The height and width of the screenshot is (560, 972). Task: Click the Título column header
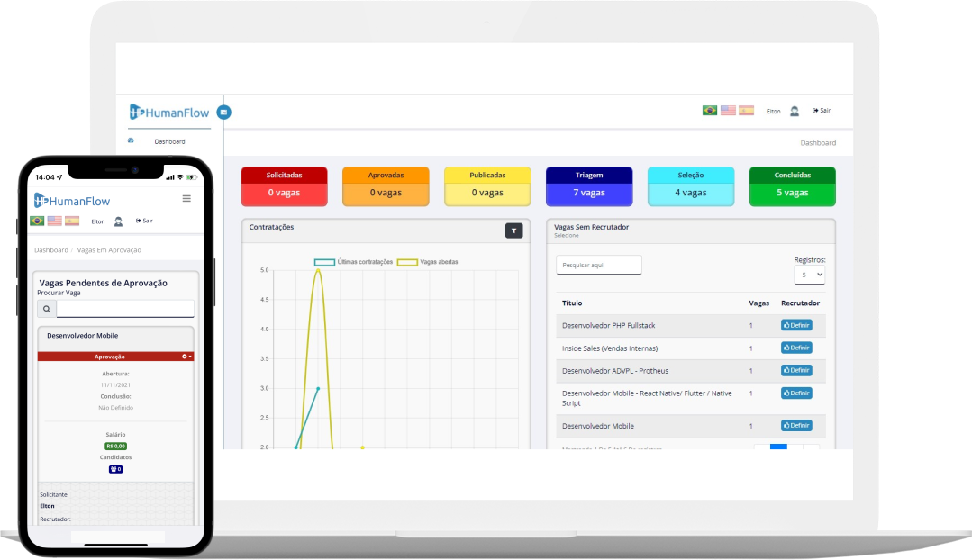[x=572, y=303]
